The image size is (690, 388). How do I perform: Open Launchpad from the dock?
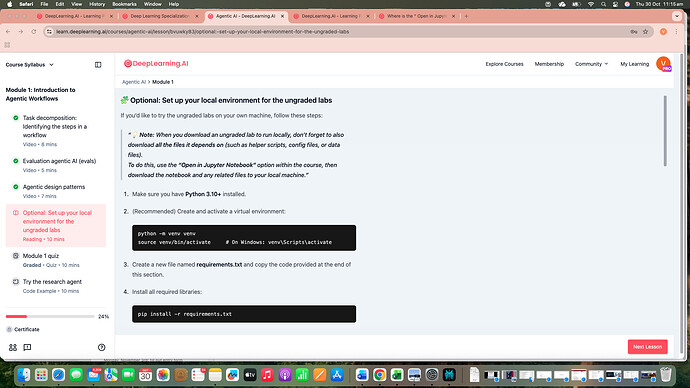(41, 375)
